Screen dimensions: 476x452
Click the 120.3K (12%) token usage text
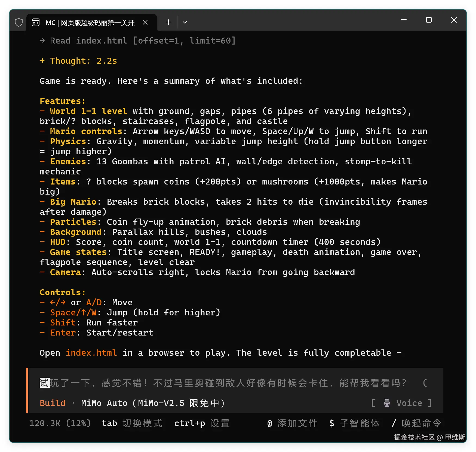click(60, 423)
